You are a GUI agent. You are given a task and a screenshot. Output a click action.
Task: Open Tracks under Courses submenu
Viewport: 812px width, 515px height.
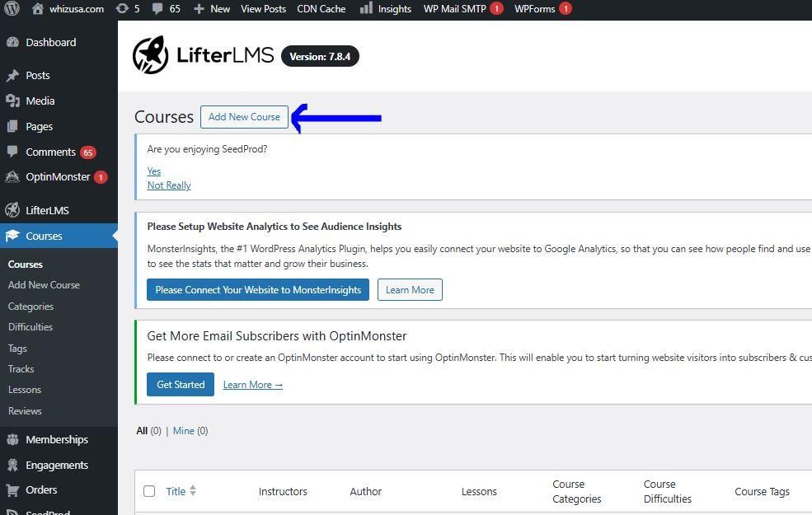tap(21, 369)
